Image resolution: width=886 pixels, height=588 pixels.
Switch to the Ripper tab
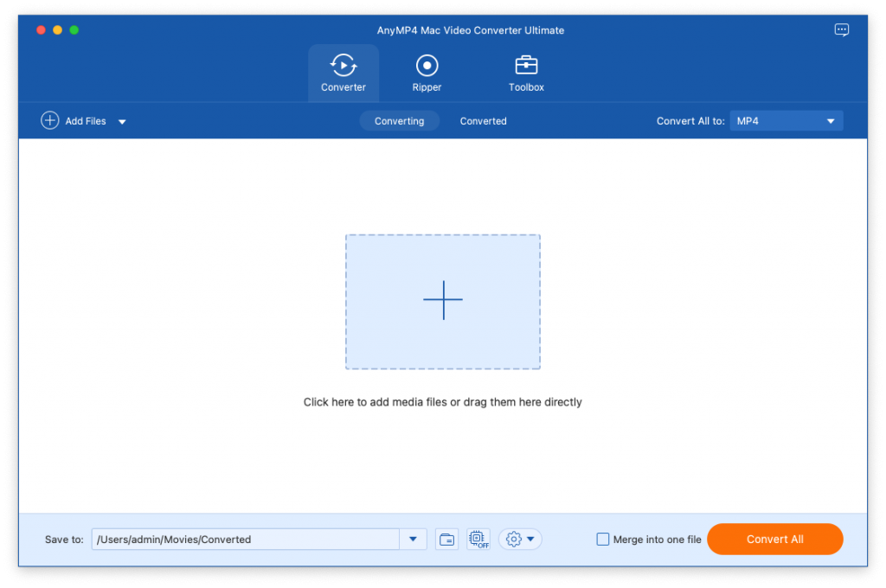[427, 73]
